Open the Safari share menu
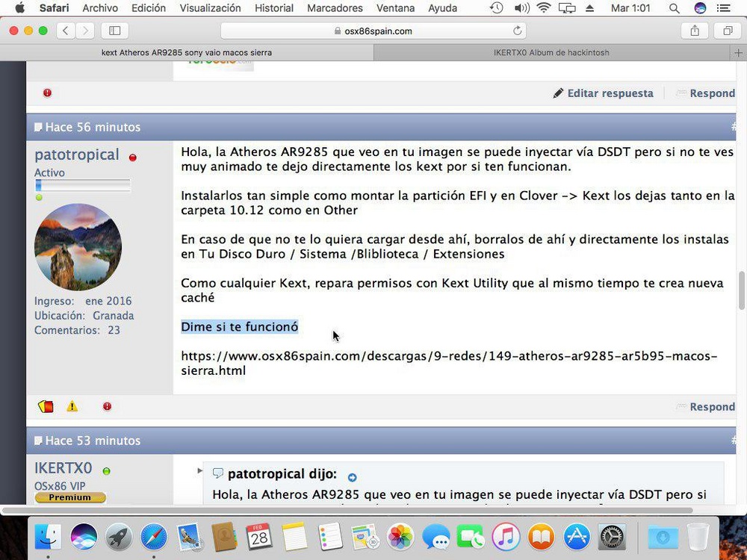The image size is (747, 560). pyautogui.click(x=695, y=31)
